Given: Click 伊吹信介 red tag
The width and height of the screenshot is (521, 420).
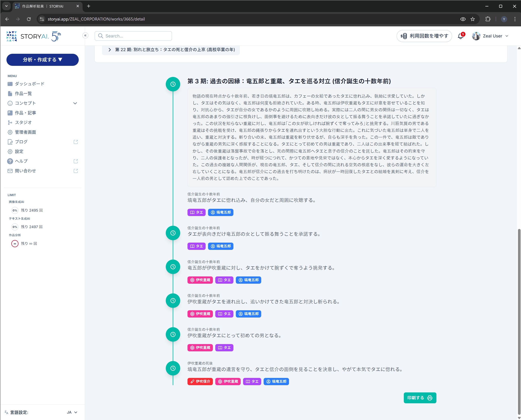Looking at the screenshot, I should [200, 382].
